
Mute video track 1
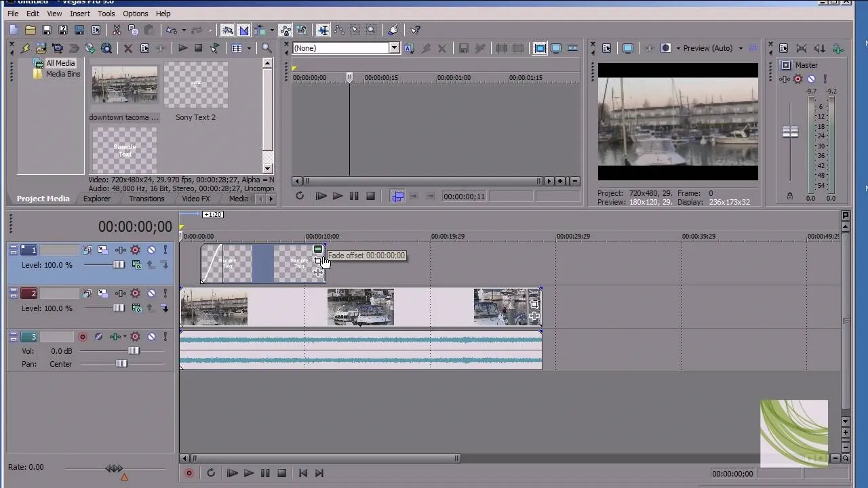(151, 250)
